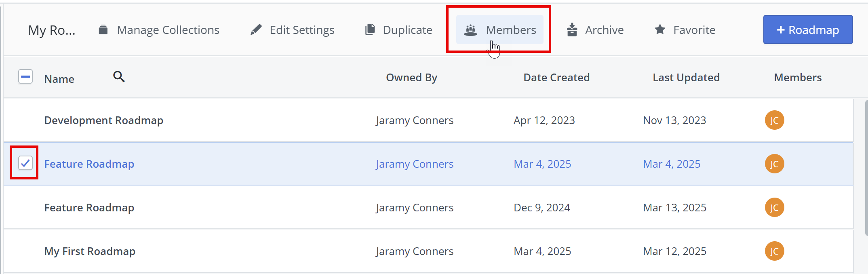This screenshot has height=274, width=868.
Task: Click JC avatar on My First Roadmap row
Action: [774, 251]
